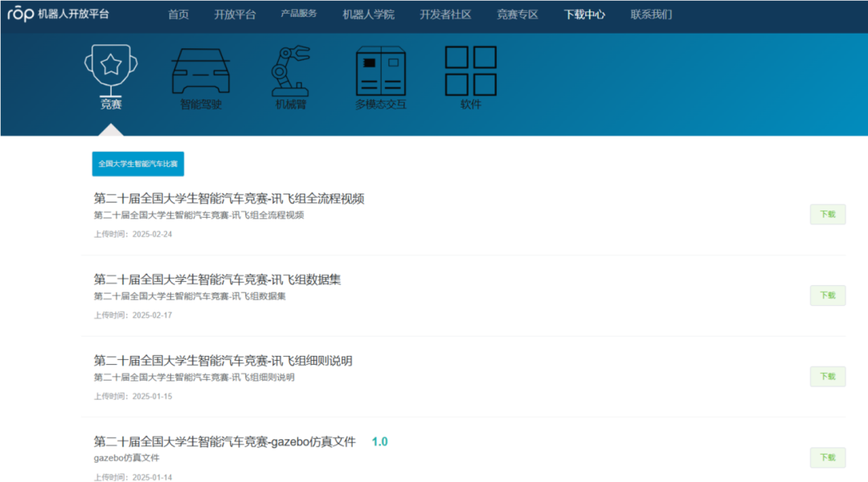The height and width of the screenshot is (482, 868).
Task: Click the gray 讯飞组全流程视频 description text
Action: 199,214
